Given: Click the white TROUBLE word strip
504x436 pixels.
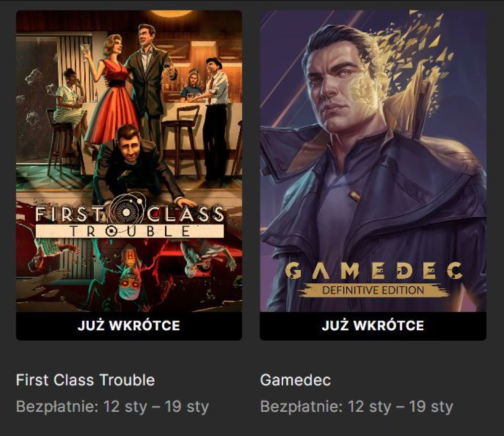Looking at the screenshot, I should pyautogui.click(x=129, y=231).
